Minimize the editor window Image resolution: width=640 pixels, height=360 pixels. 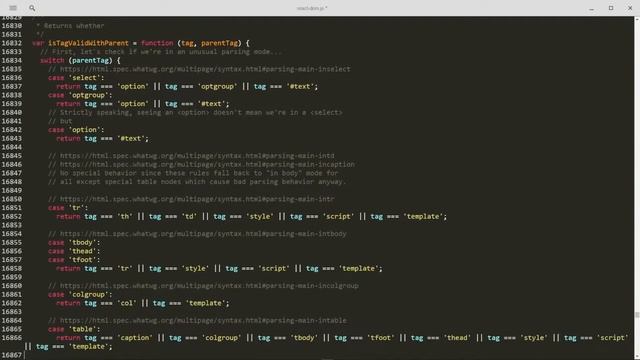click(x=591, y=8)
